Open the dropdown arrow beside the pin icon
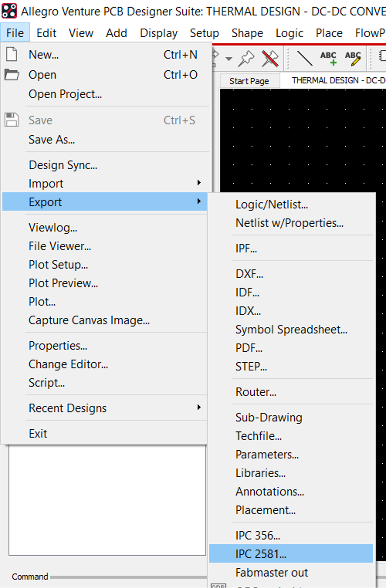The image size is (386, 588). [229, 59]
